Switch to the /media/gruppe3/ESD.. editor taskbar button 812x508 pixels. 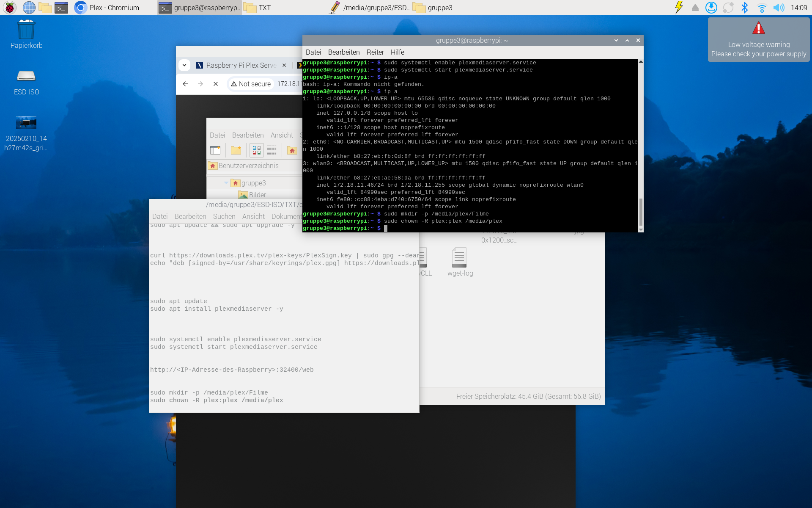(x=370, y=8)
